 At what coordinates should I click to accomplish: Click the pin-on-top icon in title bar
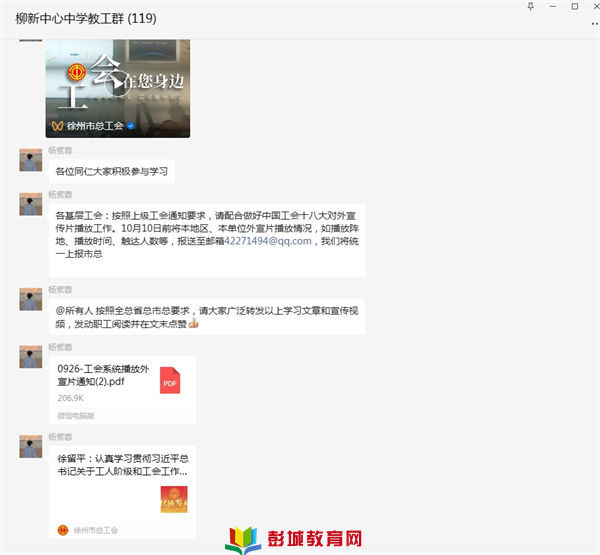click(530, 6)
